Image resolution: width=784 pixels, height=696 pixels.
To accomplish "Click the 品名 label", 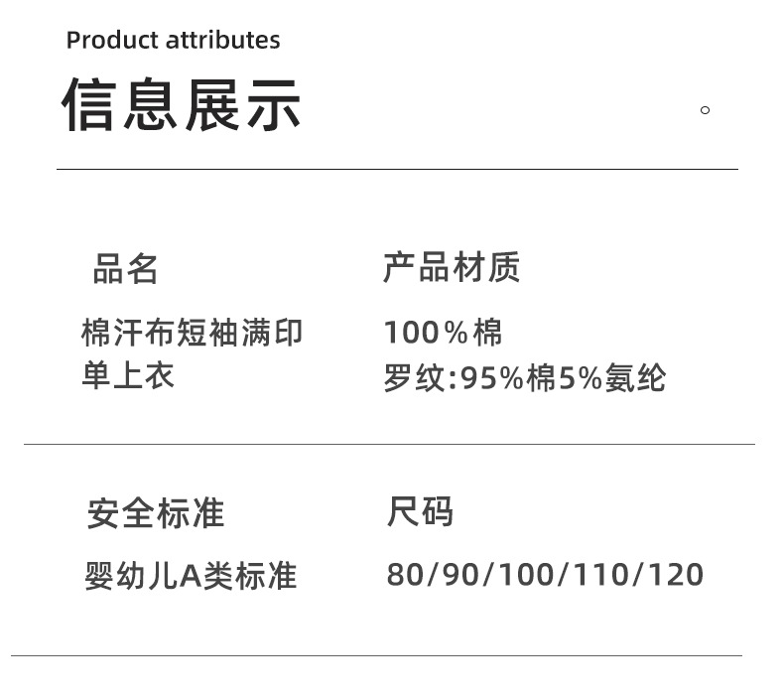I will pos(126,269).
